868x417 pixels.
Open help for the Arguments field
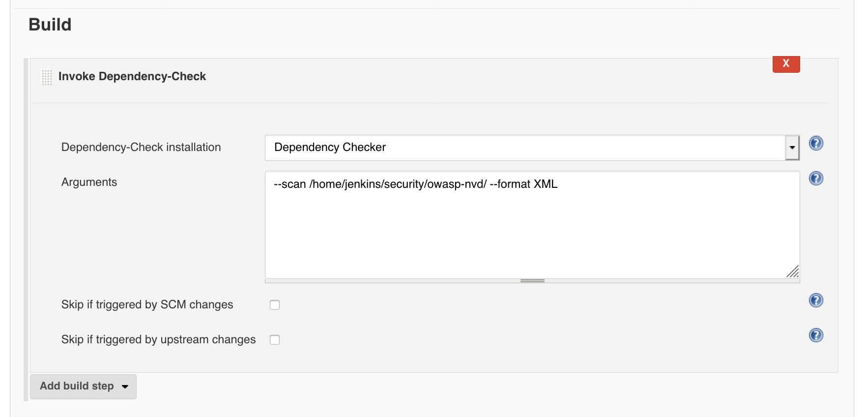point(815,179)
